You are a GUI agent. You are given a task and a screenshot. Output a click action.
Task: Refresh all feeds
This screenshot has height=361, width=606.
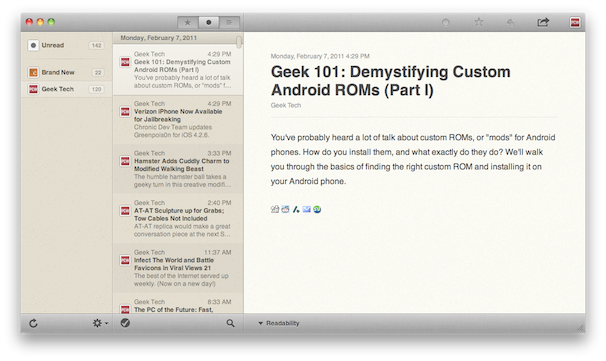point(34,323)
